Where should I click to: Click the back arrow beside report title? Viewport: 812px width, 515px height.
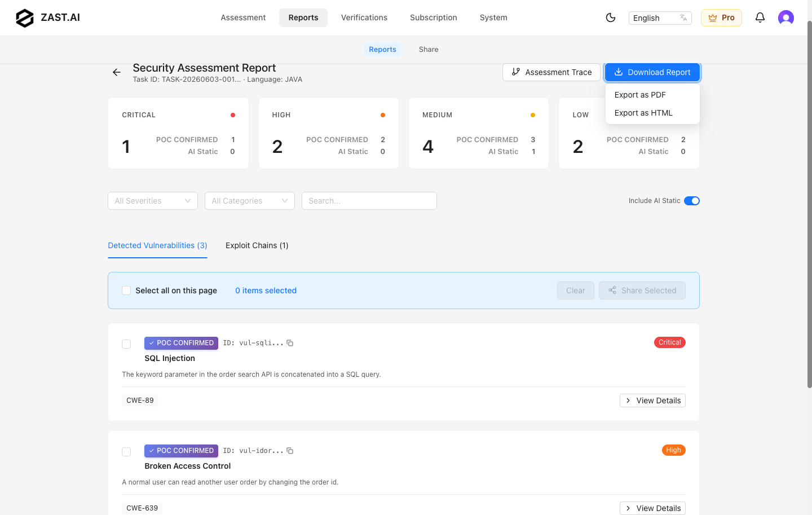[x=117, y=72]
